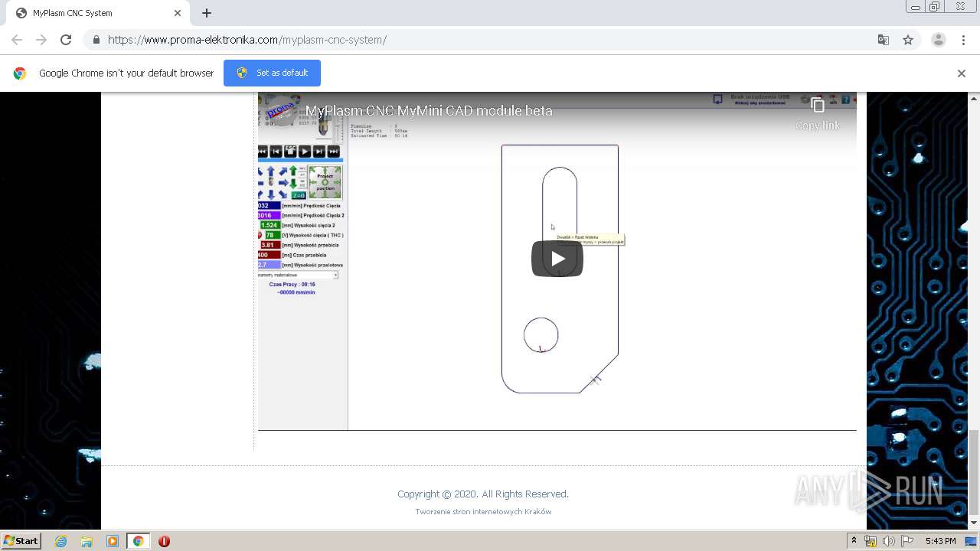The width and height of the screenshot is (980, 551).
Task: Click the page scrollbar down arrow
Action: [x=974, y=523]
